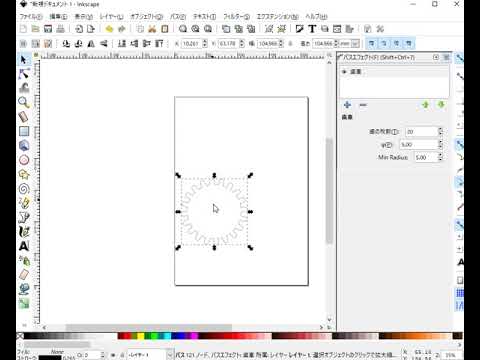Select the Zoom magnifier tool
Viewport: 480px width, 360px height.
point(23,102)
